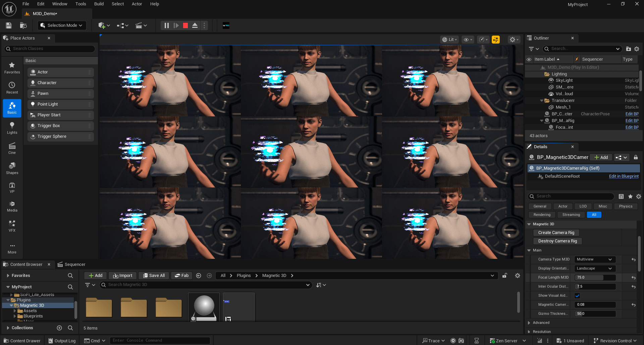Open the Shapes category in sidebar
This screenshot has height=345, width=644.
[12, 168]
